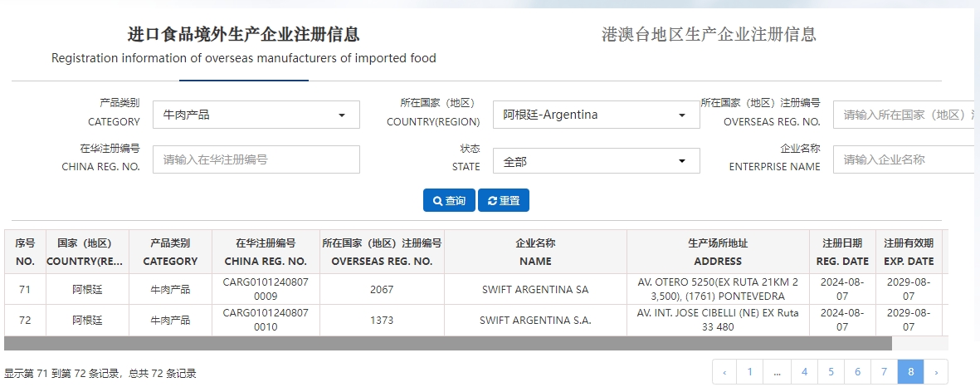Go to previous page arrow
The image size is (980, 392).
(x=724, y=372)
